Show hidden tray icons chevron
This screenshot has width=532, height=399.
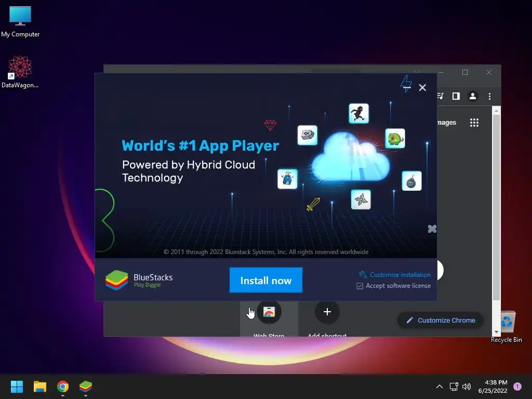click(440, 387)
